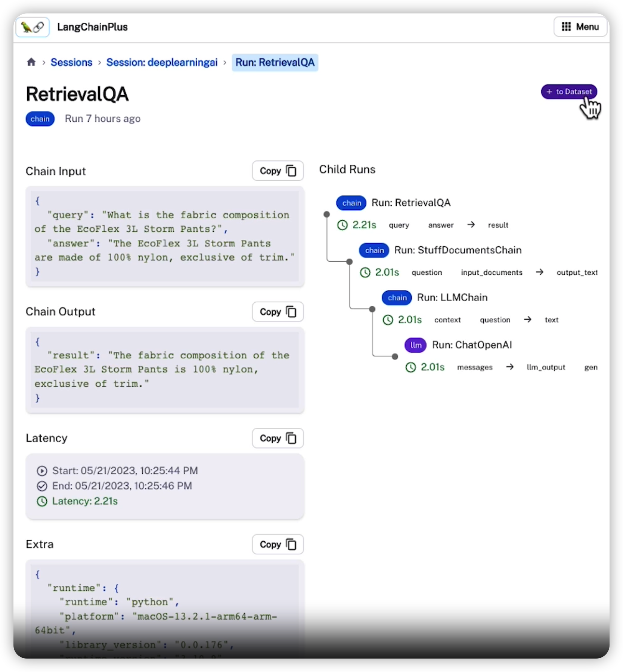Click the 'result' output tag
This screenshot has height=672, width=623.
(498, 225)
